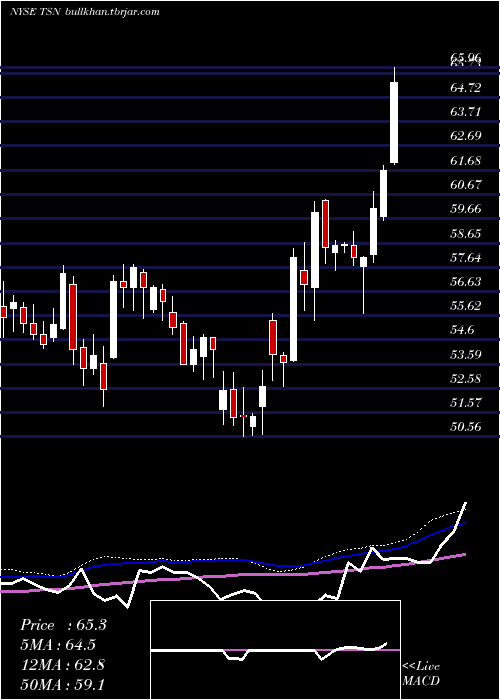The image size is (500, 700).
Task: Click the 61.68 price axis label
Action: click(466, 160)
